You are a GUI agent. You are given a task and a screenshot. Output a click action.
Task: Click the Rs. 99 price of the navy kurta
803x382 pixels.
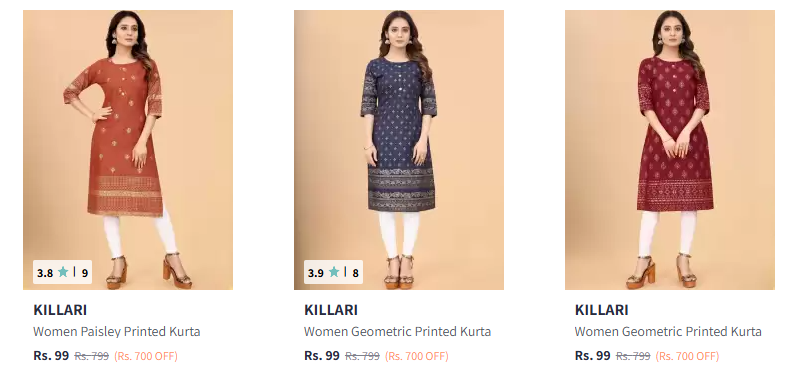tap(322, 355)
